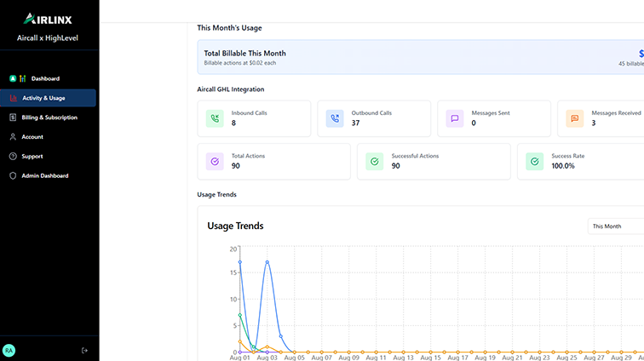Click the Billable actions at $0.02 each text
This screenshot has width=644, height=361.
(240, 63)
